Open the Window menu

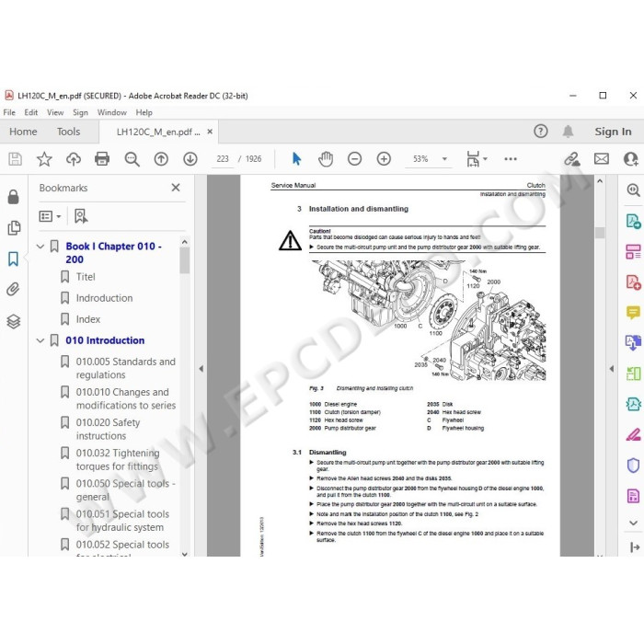[111, 112]
